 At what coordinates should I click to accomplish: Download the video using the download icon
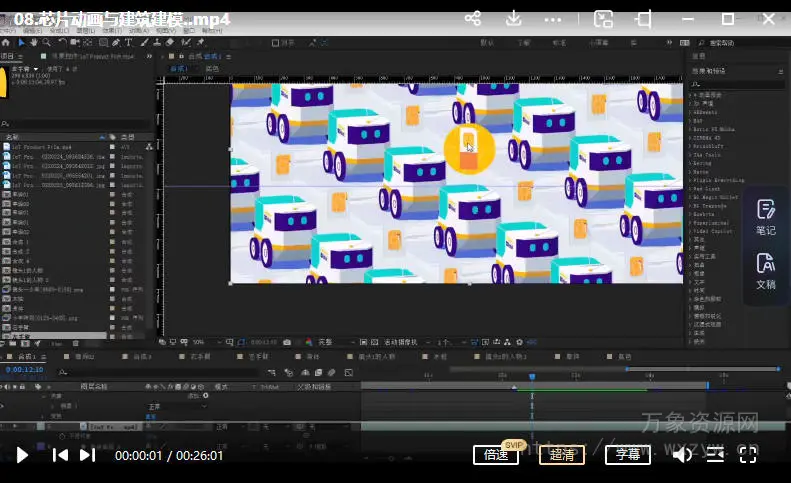[x=514, y=19]
